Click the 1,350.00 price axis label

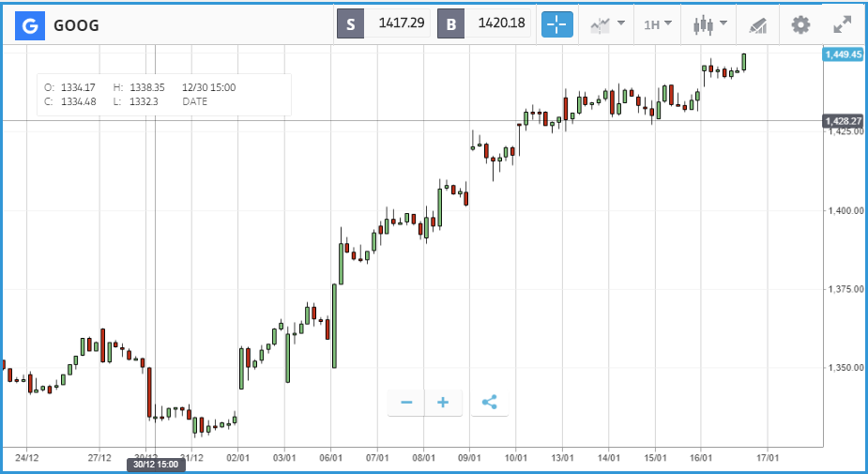click(845, 368)
